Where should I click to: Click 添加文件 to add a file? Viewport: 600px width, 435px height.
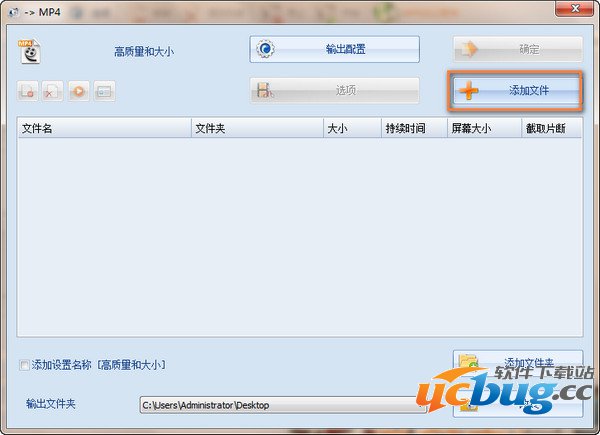516,91
